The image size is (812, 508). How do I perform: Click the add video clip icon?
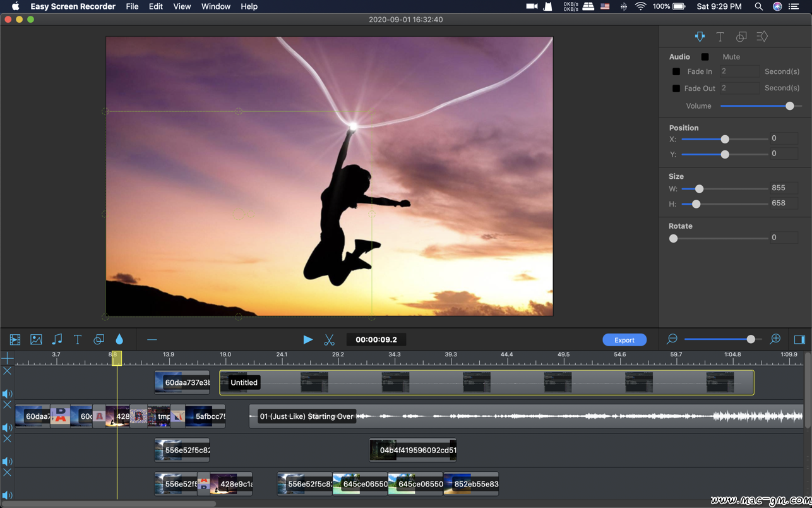click(15, 340)
